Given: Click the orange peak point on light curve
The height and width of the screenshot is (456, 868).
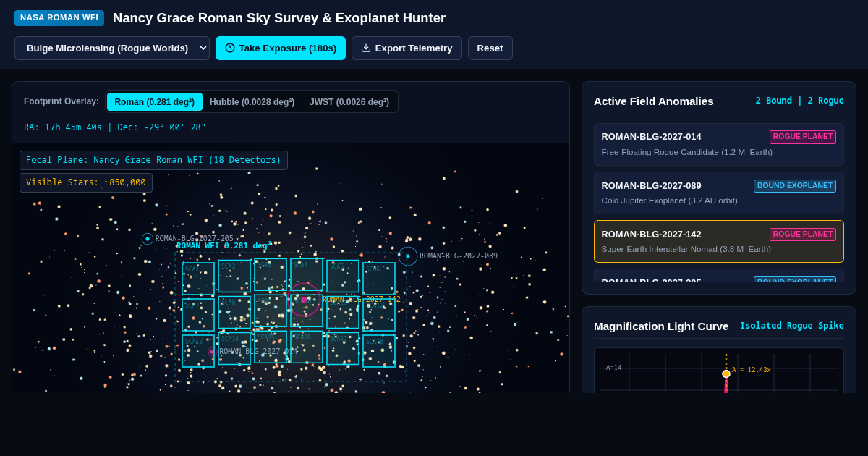Looking at the screenshot, I should pos(726,373).
